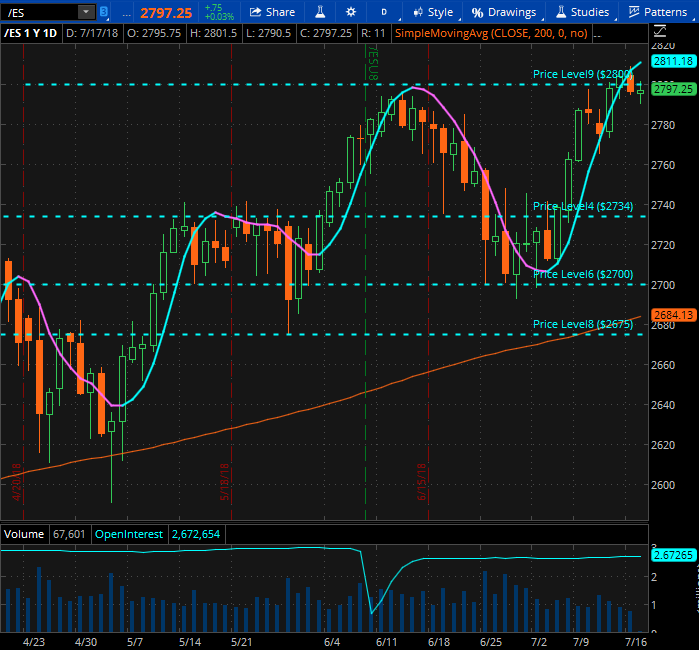Screen dimensions: 699x650
Task: Click the 2740 price axis label
Action: tap(663, 205)
